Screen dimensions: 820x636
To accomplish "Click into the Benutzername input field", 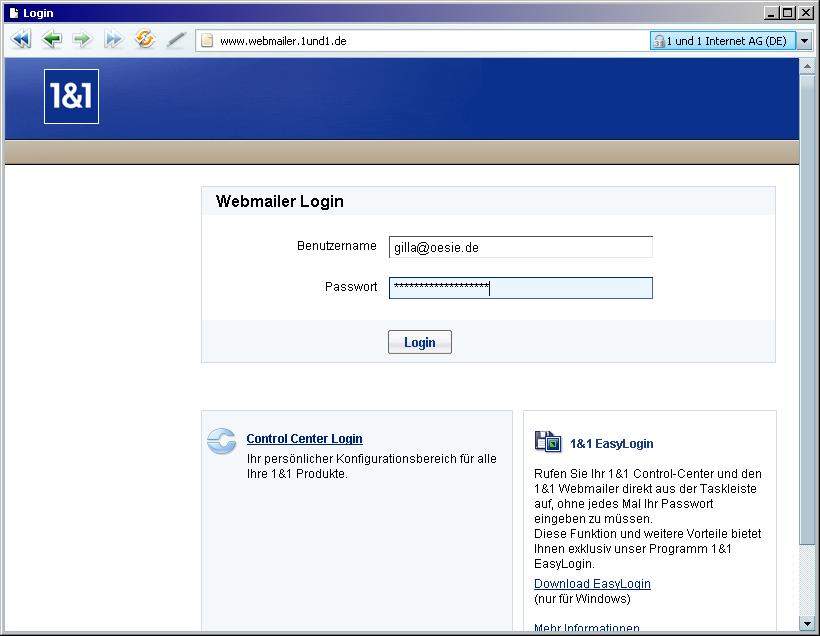I will coord(520,247).
